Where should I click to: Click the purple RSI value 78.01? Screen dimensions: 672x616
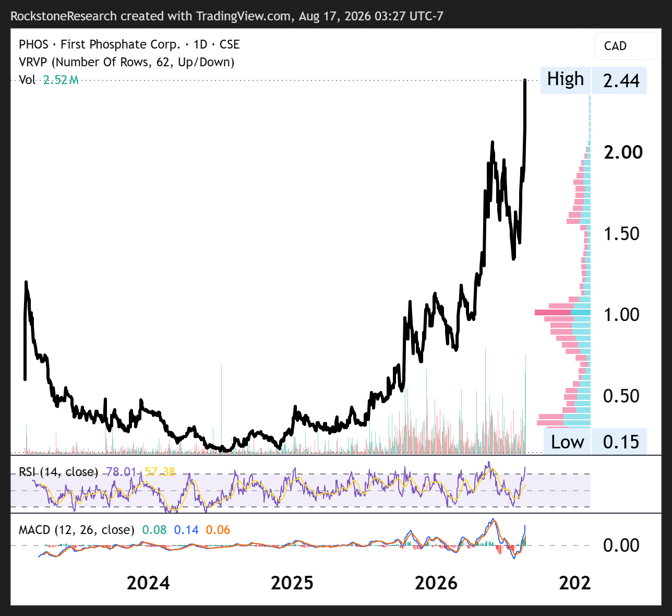pos(121,472)
